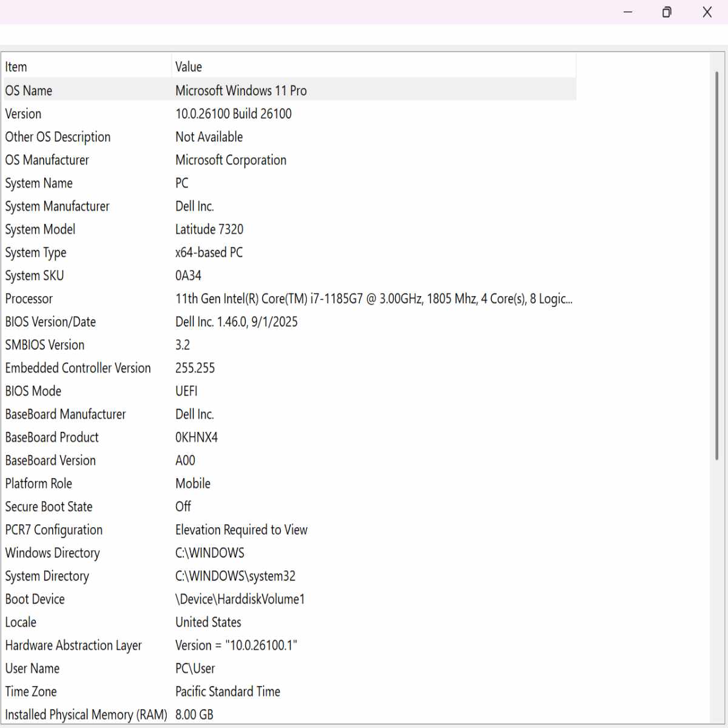Click the UEFI value
728x728 pixels.
click(186, 391)
